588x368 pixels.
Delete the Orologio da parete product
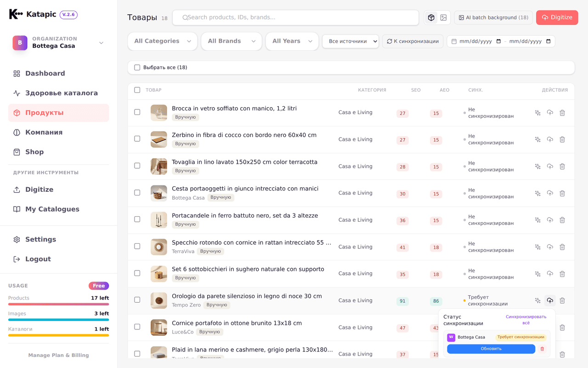562,300
